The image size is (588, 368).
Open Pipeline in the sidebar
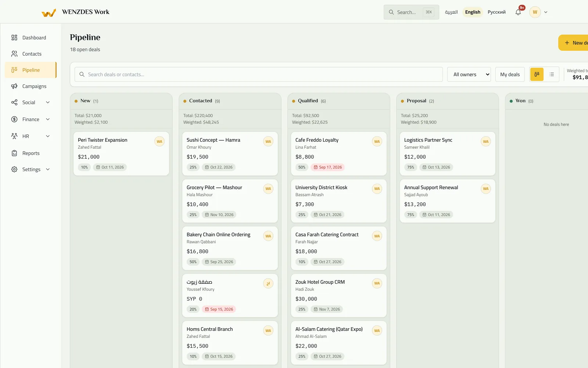coord(31,70)
